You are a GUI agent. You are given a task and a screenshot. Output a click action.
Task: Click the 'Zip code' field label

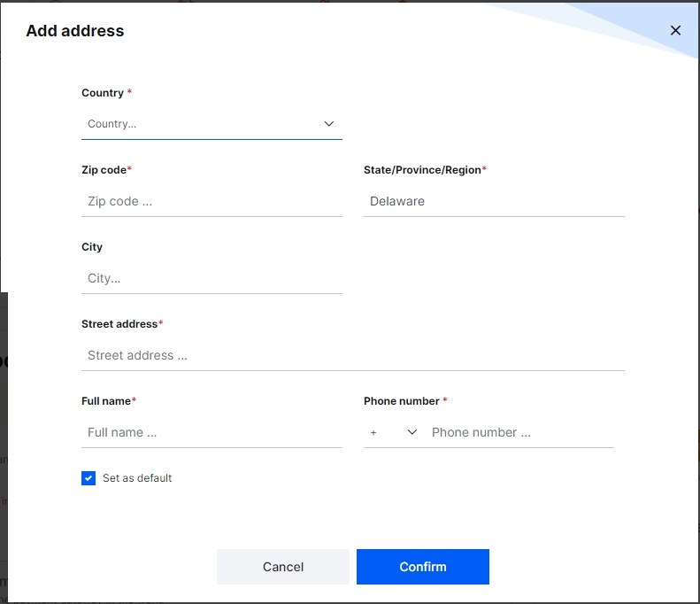pyautogui.click(x=104, y=169)
